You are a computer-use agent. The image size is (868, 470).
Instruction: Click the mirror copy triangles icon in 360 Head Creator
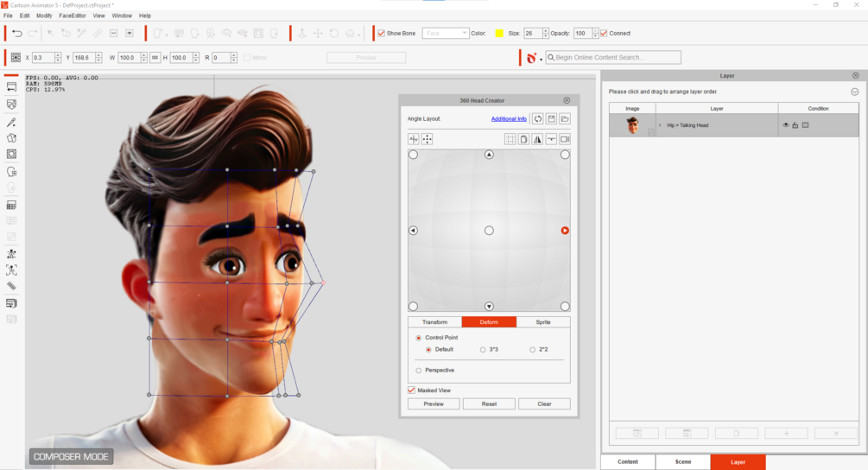coord(537,139)
